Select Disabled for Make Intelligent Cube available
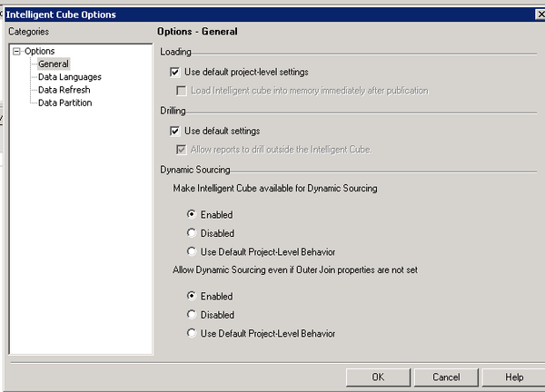Screen dimensions: 545x392 coord(191,233)
